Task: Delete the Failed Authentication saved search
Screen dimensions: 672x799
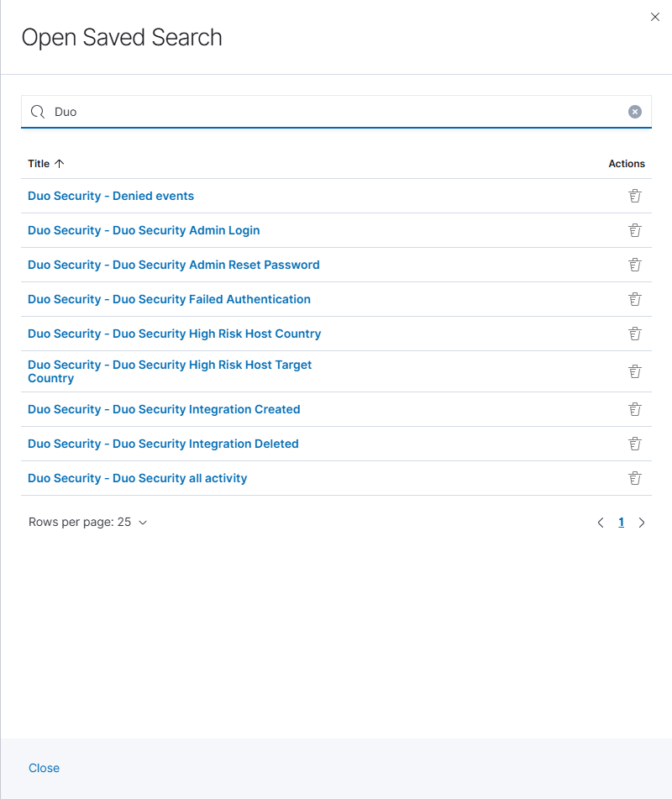Action: pyautogui.click(x=634, y=299)
